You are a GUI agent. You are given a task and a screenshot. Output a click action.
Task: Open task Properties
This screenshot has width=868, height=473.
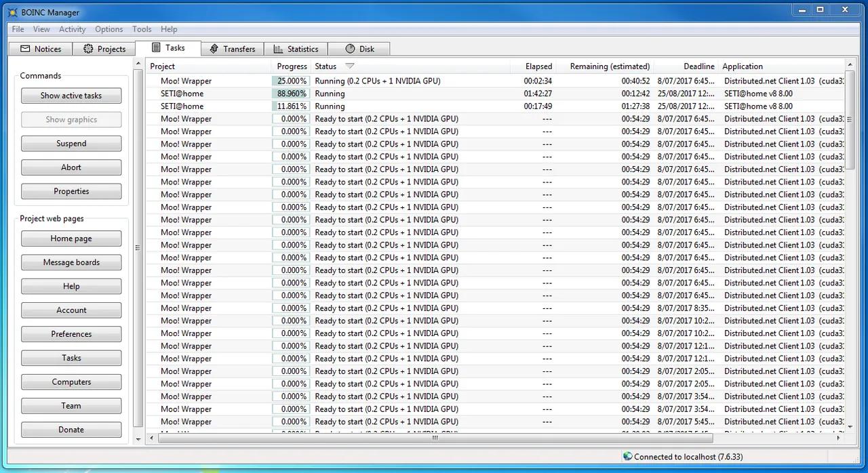pyautogui.click(x=71, y=191)
